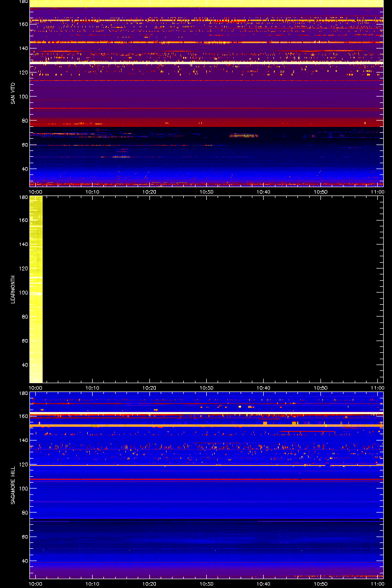This screenshot has width=392, height=588.
Task: Select the 10:40 time label under San Vito panel
Action: pyautogui.click(x=264, y=192)
